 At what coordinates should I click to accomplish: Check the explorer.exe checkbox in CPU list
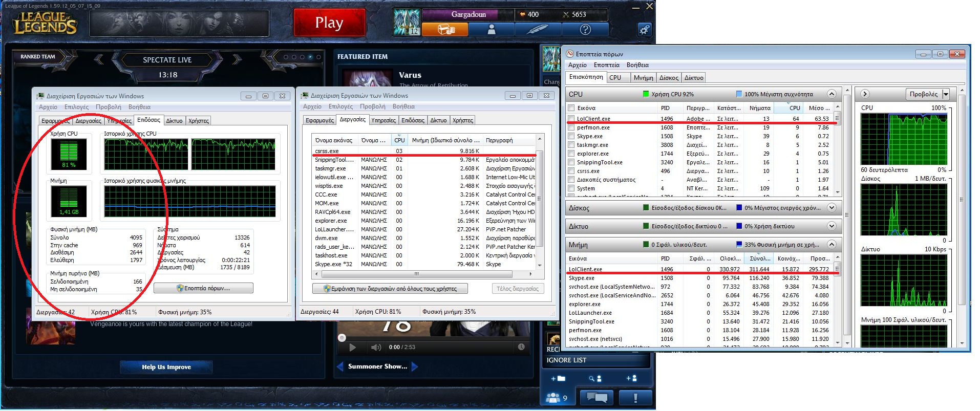point(571,154)
